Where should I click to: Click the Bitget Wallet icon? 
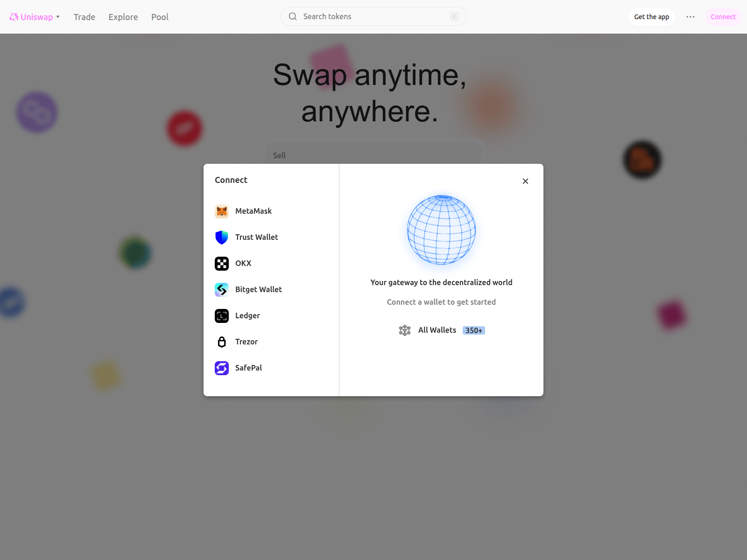pyautogui.click(x=222, y=290)
